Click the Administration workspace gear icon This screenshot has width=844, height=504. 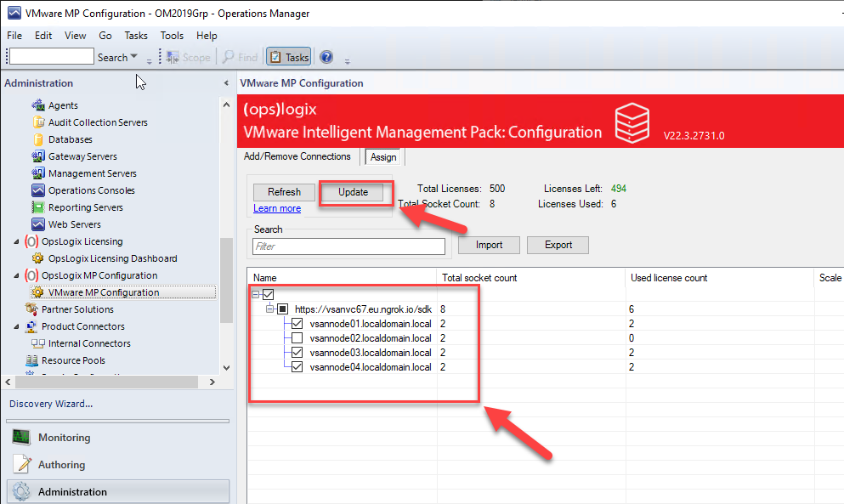tap(21, 491)
